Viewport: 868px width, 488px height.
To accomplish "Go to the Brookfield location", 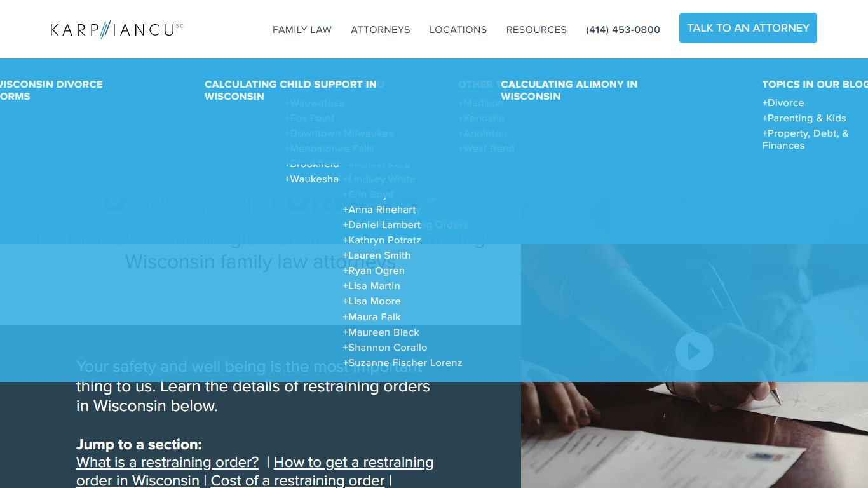I will point(311,164).
